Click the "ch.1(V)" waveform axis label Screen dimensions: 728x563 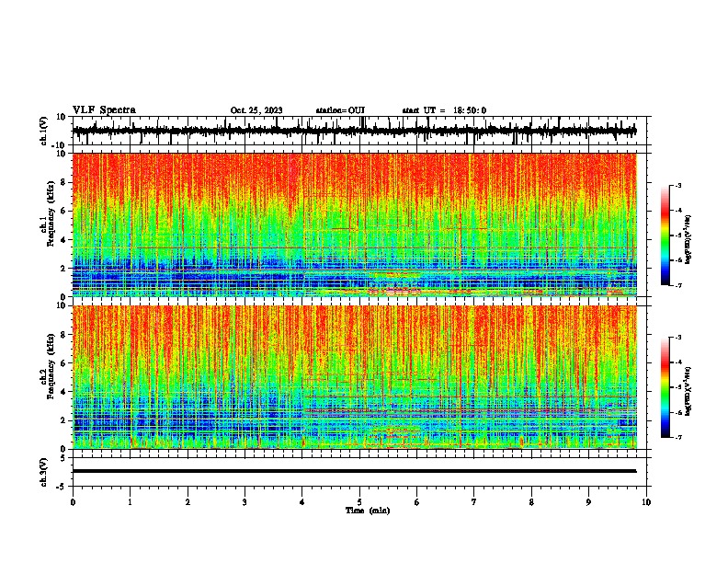click(44, 131)
